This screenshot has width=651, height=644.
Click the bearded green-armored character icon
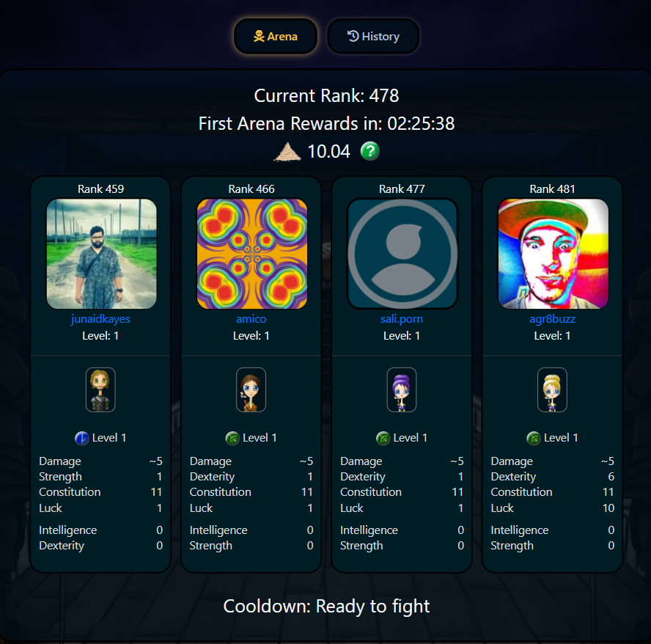pyautogui.click(x=100, y=389)
